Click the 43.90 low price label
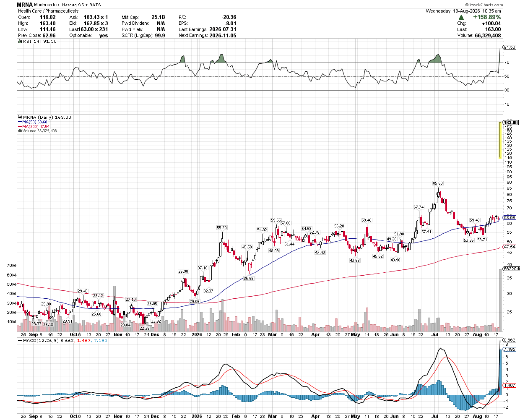The width and height of the screenshot is (520, 420). click(x=395, y=260)
